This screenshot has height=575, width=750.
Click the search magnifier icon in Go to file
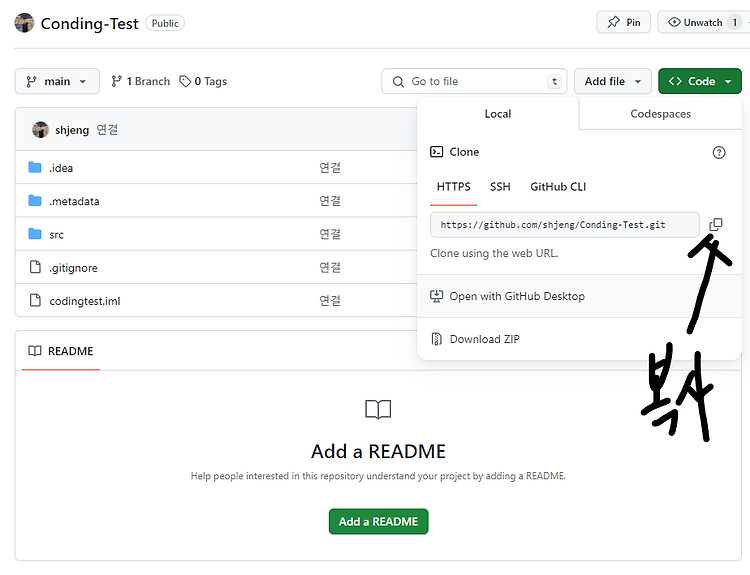click(x=398, y=82)
